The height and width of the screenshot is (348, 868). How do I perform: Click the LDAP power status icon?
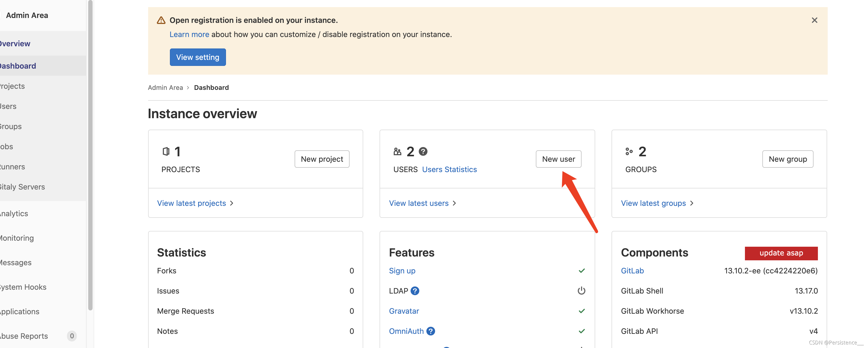click(x=581, y=291)
